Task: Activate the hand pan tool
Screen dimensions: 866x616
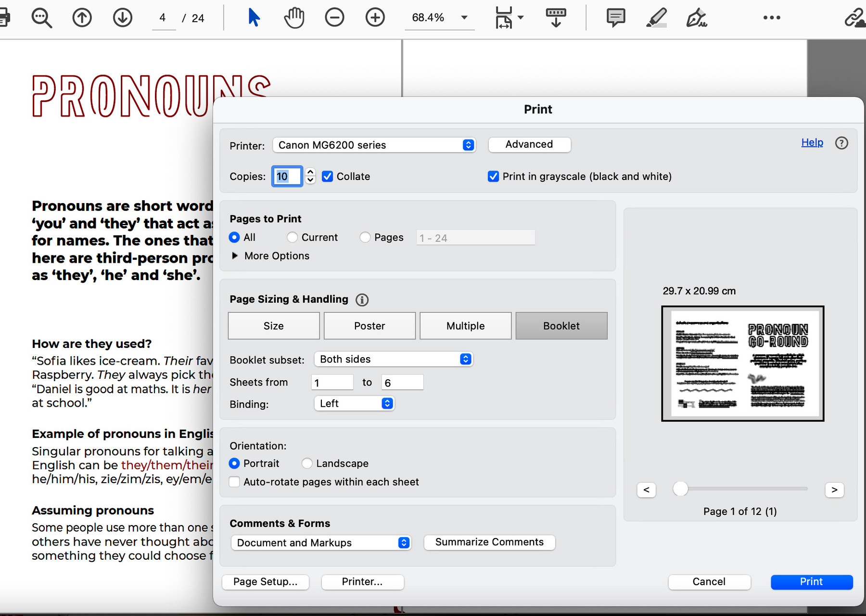Action: pos(294,18)
